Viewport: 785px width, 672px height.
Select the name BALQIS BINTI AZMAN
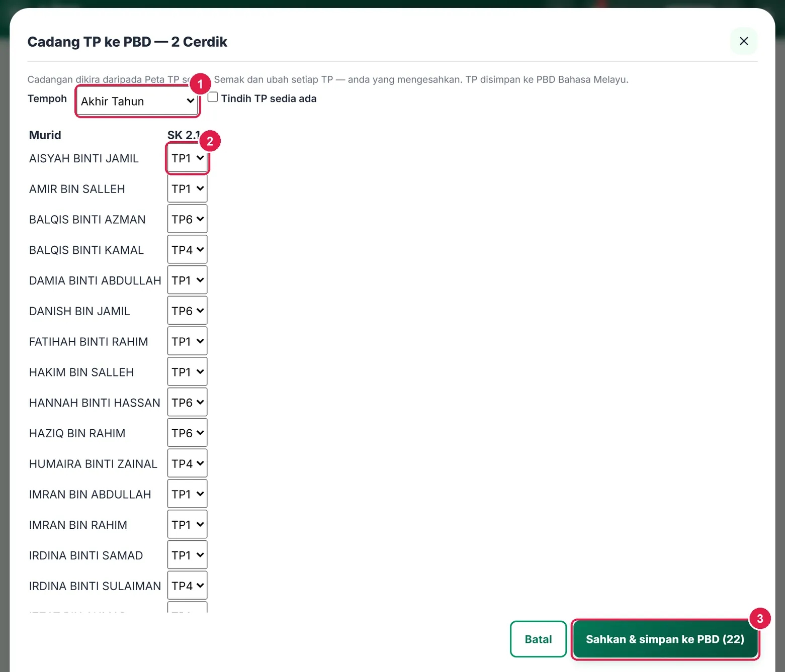point(88,220)
